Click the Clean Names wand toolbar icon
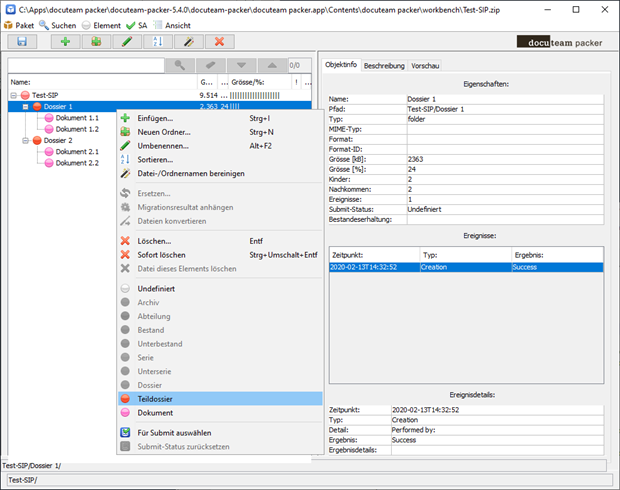 (187, 42)
